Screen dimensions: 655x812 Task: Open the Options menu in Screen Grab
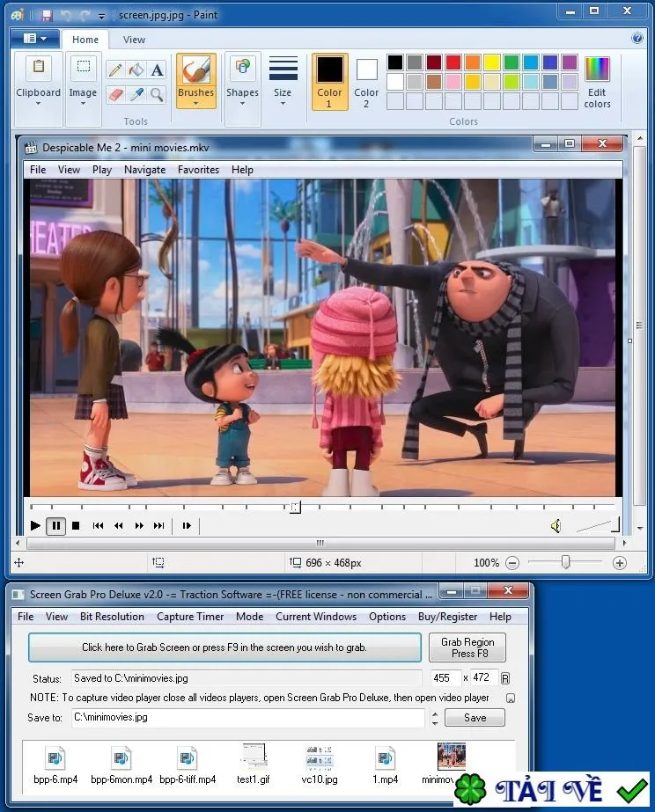pyautogui.click(x=387, y=617)
